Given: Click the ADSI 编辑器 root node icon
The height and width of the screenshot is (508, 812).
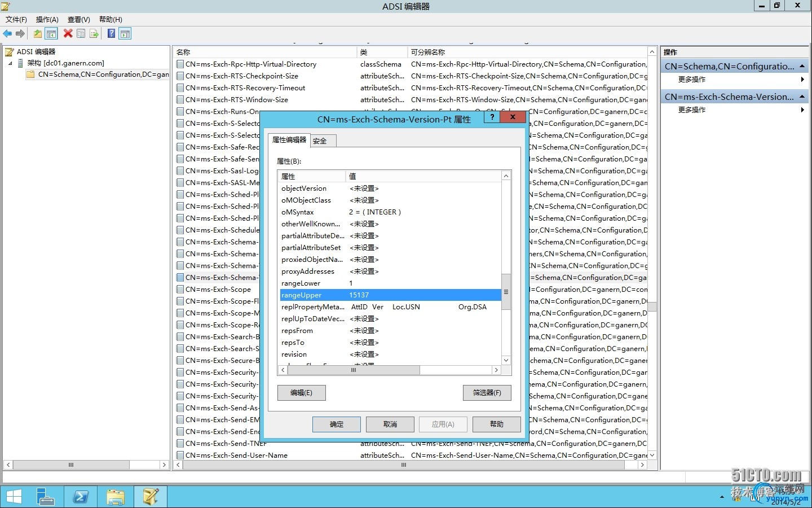Looking at the screenshot, I should pyautogui.click(x=10, y=52).
